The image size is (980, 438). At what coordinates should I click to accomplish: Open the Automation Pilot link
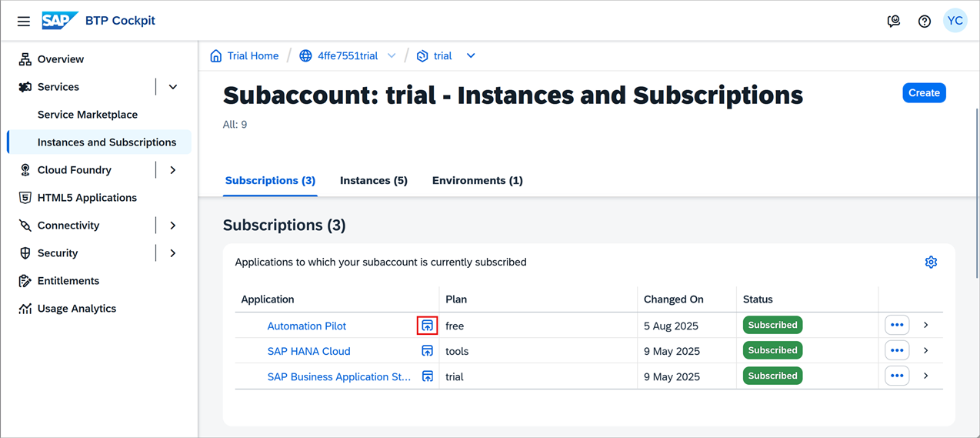click(x=306, y=326)
